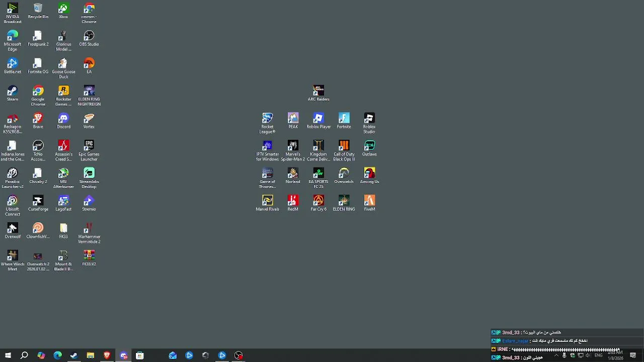Open Microsoft Store from the taskbar
Viewport: 644px width, 362px height.
[x=139, y=355]
